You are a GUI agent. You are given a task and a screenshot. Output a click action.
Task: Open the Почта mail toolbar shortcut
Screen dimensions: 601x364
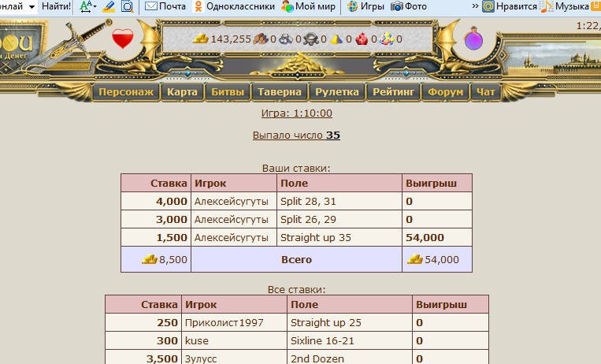pos(165,6)
